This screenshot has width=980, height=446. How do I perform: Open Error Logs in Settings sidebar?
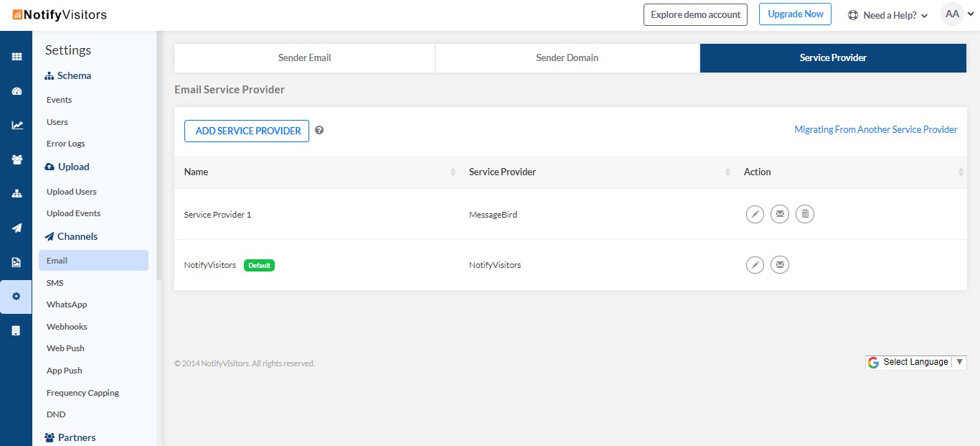coord(66,144)
